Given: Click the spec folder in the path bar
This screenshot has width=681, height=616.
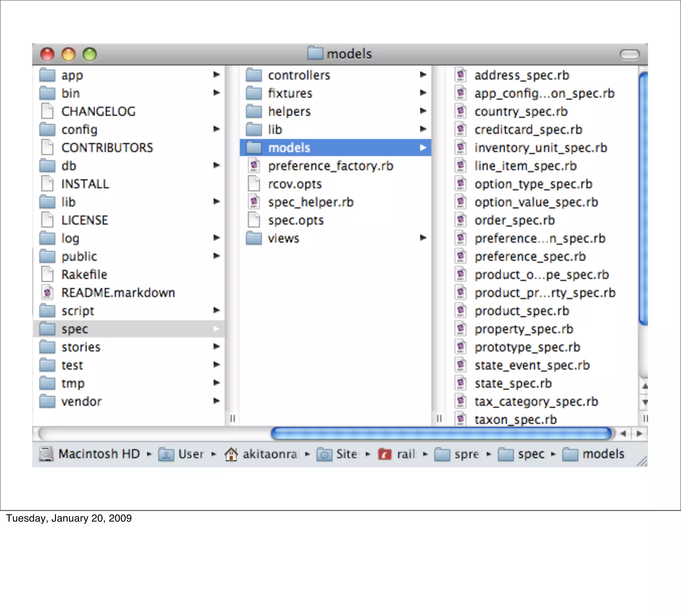Looking at the screenshot, I should point(531,453).
